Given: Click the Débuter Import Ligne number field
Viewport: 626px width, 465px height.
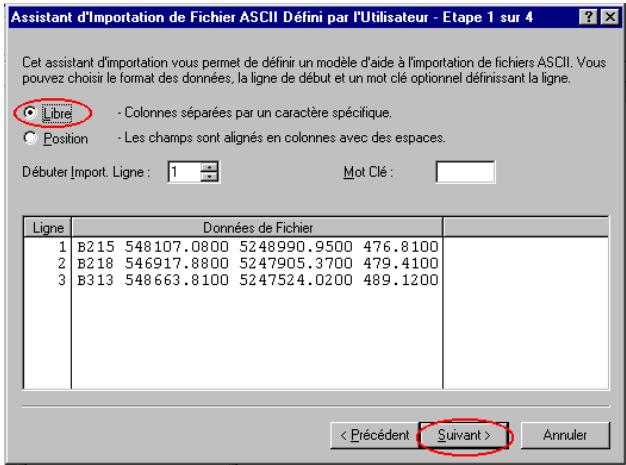Looking at the screenshot, I should [184, 172].
